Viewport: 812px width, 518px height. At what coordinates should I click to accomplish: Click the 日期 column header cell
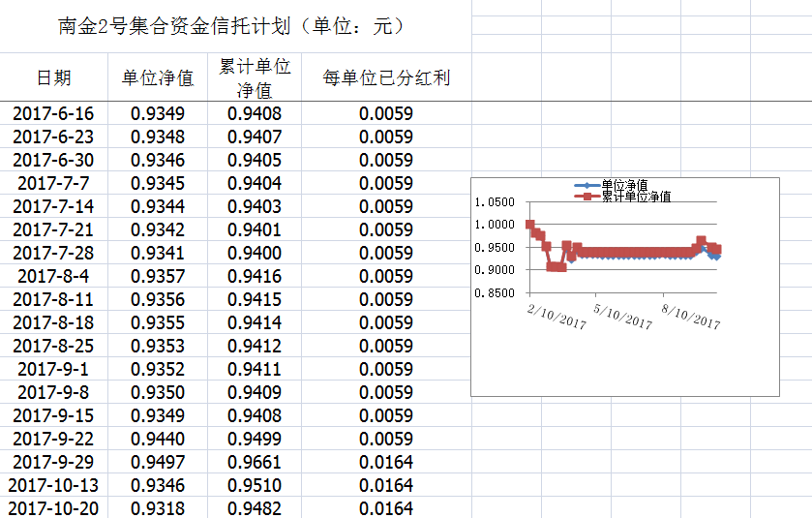[x=53, y=77]
